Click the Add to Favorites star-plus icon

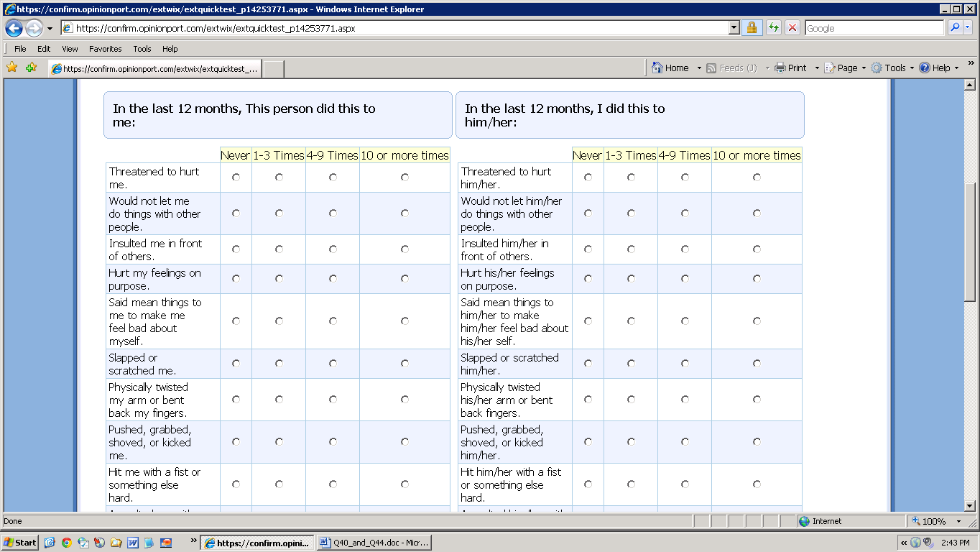31,68
